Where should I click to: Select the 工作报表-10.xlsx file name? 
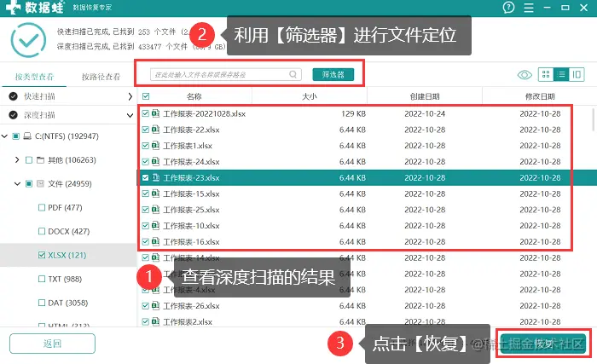[x=191, y=225]
